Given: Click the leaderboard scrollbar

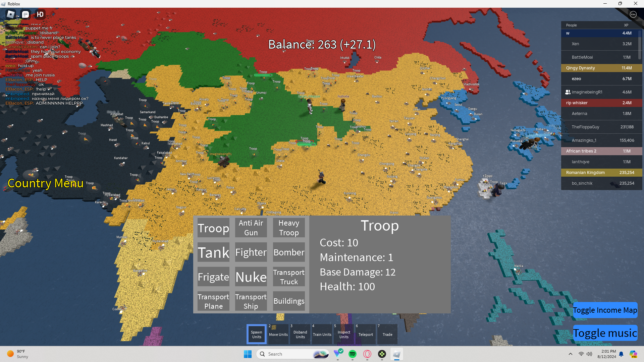Looking at the screenshot, I should pos(640,45).
